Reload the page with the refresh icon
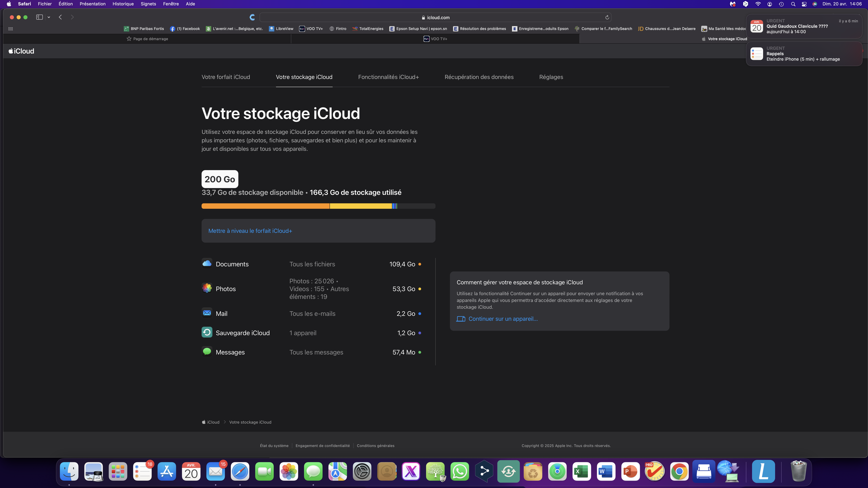This screenshot has width=868, height=488. 607,17
